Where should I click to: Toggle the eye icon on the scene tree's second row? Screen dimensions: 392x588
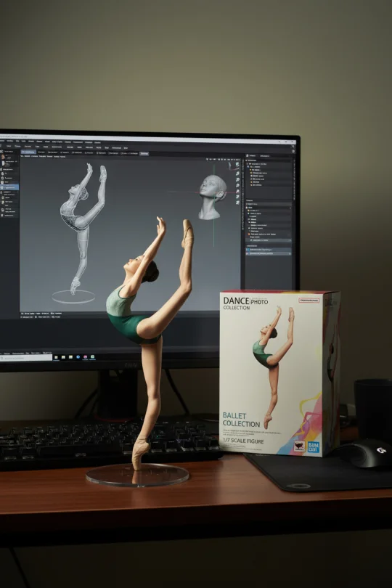click(x=248, y=167)
